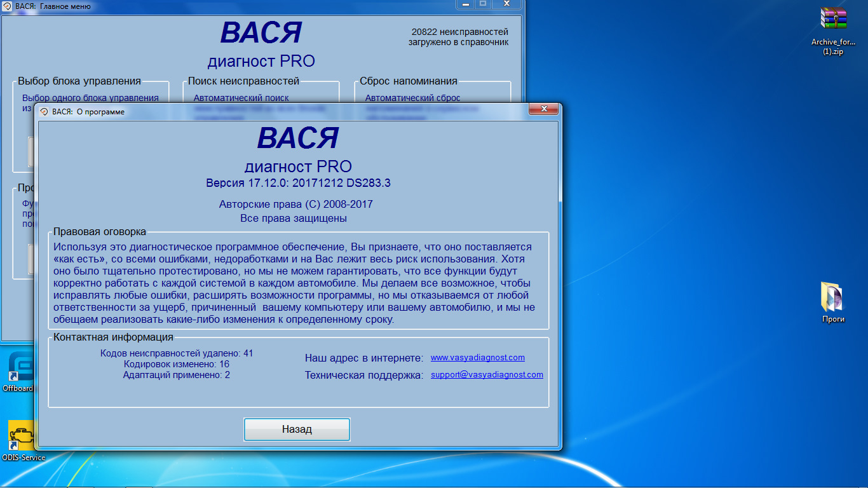The width and height of the screenshot is (868, 488).
Task: Open the ODIS-Service desktop shortcut
Action: pos(23,441)
